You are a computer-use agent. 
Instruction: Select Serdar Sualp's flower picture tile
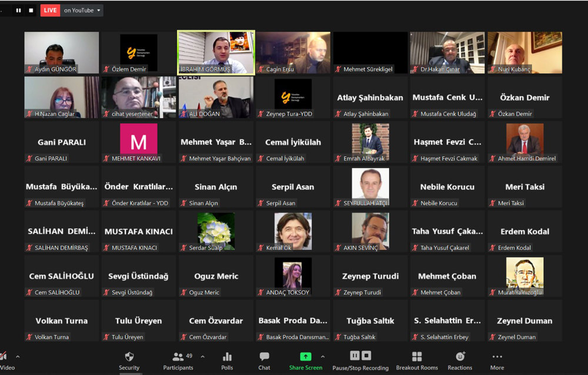(216, 231)
